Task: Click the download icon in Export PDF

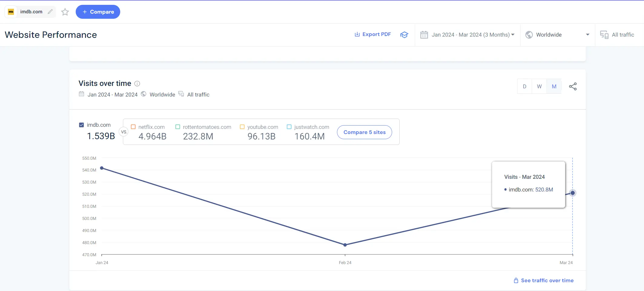Action: pyautogui.click(x=357, y=34)
